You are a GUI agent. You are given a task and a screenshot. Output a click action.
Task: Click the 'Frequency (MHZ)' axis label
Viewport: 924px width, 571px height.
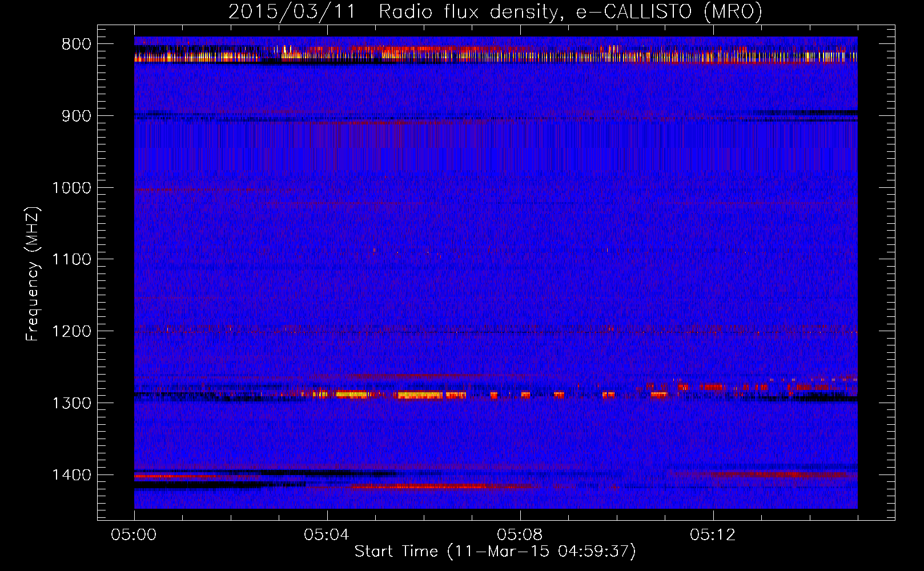pos(33,274)
